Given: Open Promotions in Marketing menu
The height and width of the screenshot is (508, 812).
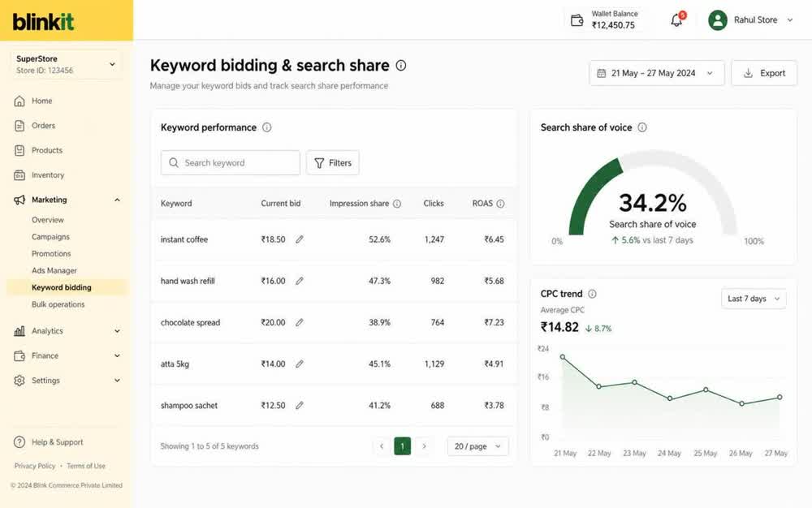Looking at the screenshot, I should (51, 254).
